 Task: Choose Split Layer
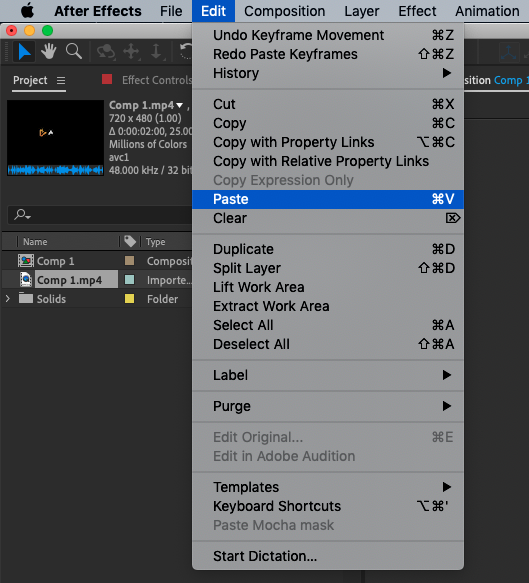tap(328, 268)
